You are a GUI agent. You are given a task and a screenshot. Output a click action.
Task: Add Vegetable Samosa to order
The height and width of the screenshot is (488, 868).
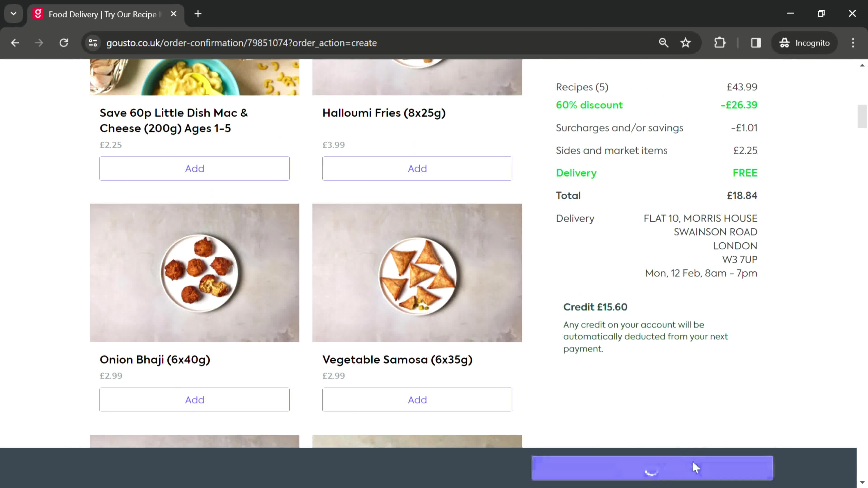point(417,399)
